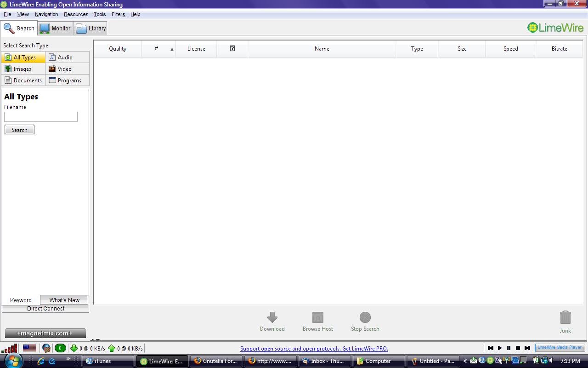This screenshot has height=368, width=588.
Task: Click the green upload speed arrow
Action: coord(112,348)
